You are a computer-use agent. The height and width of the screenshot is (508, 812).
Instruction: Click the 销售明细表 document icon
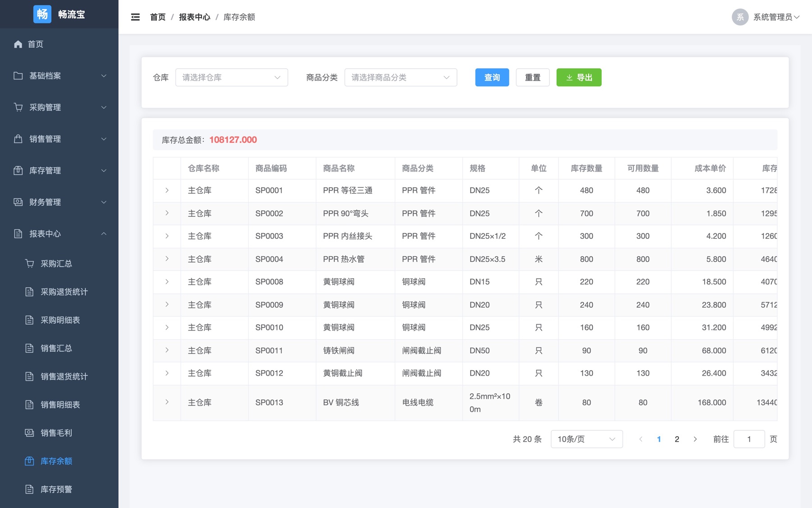click(29, 405)
